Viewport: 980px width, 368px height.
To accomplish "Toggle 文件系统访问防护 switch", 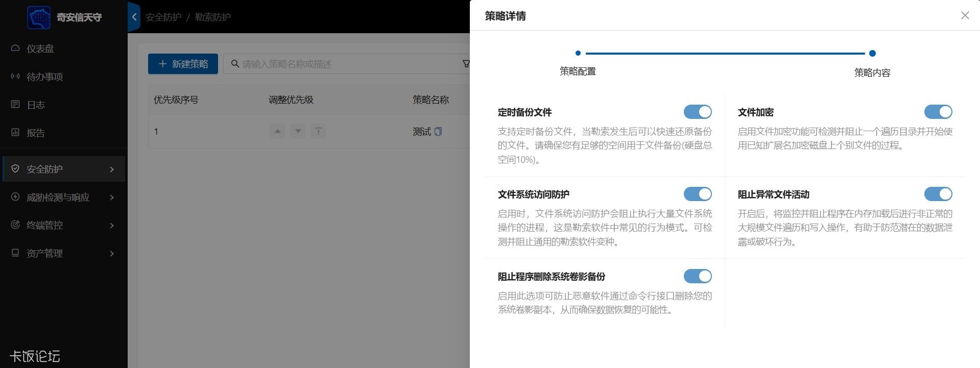I will [x=698, y=194].
